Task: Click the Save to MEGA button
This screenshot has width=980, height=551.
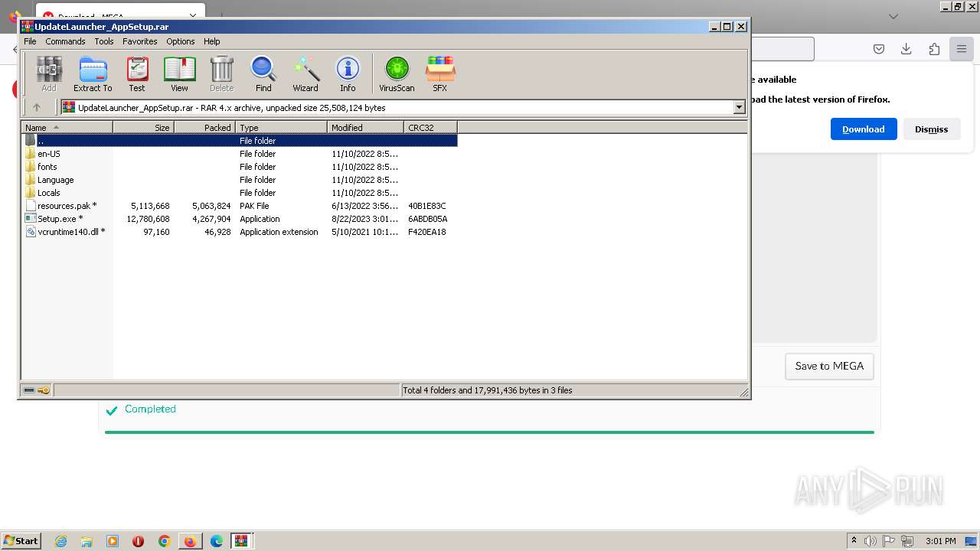Action: coord(829,366)
